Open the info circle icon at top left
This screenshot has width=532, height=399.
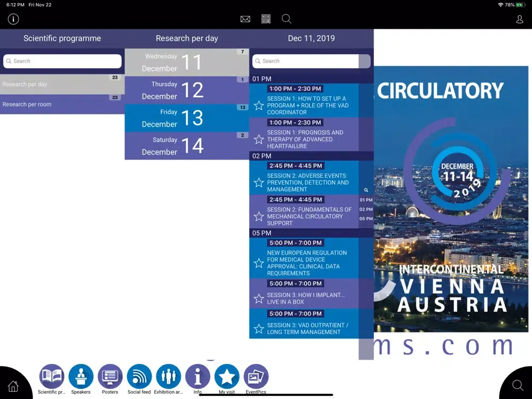click(13, 19)
